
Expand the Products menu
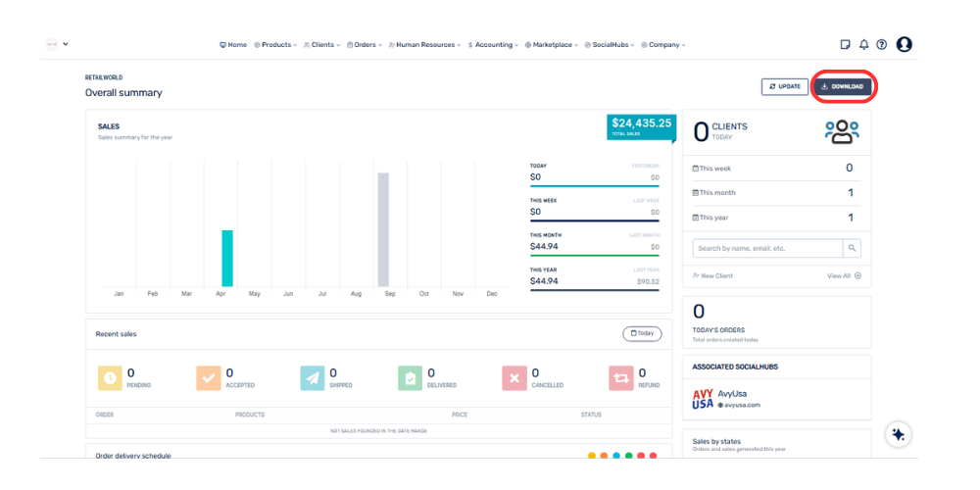coord(275,44)
